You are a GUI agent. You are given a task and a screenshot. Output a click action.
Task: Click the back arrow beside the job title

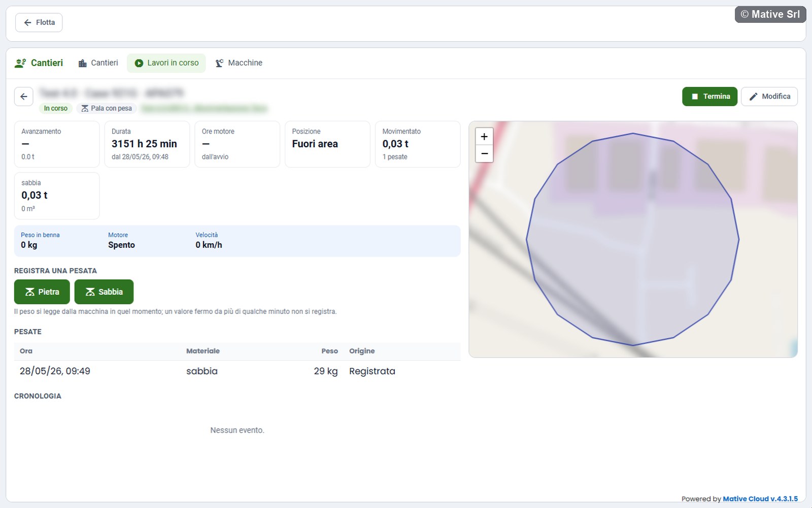pyautogui.click(x=24, y=97)
